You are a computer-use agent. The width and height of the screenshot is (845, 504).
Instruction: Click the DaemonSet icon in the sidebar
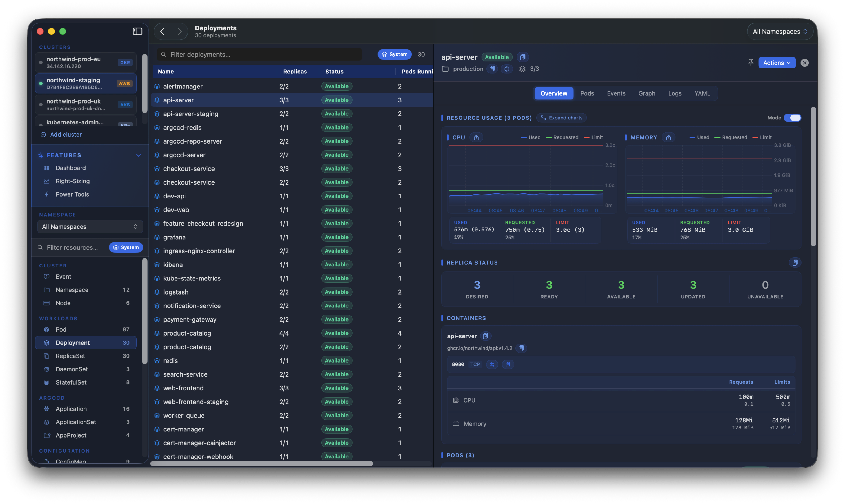point(47,369)
